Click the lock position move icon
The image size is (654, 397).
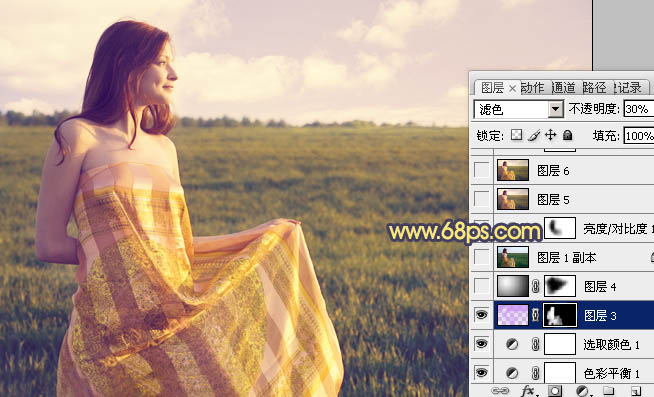[551, 135]
